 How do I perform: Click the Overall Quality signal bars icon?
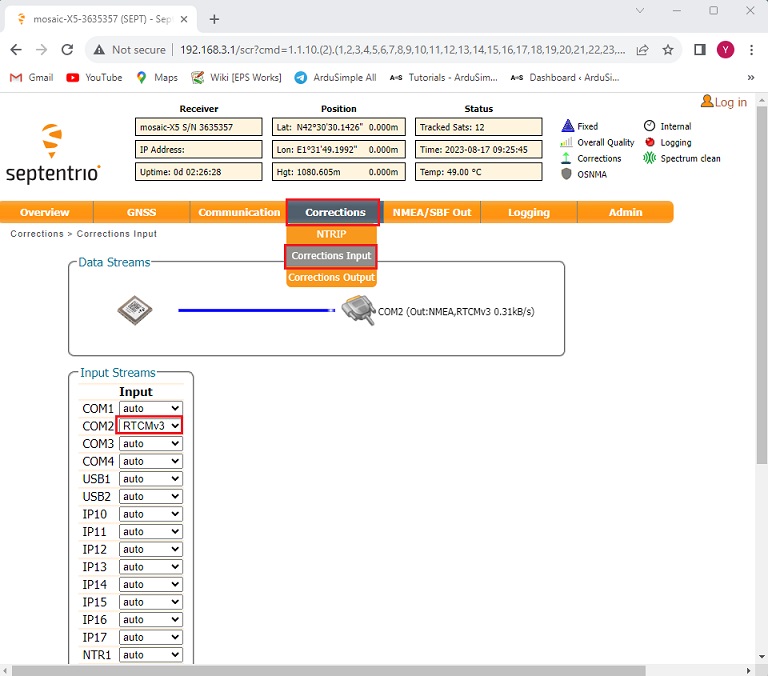[x=567, y=142]
